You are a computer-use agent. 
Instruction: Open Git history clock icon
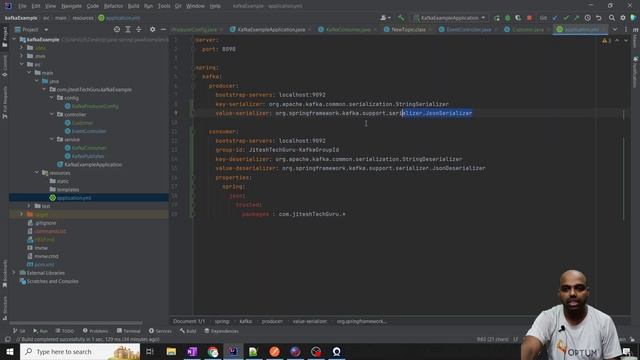[587, 18]
